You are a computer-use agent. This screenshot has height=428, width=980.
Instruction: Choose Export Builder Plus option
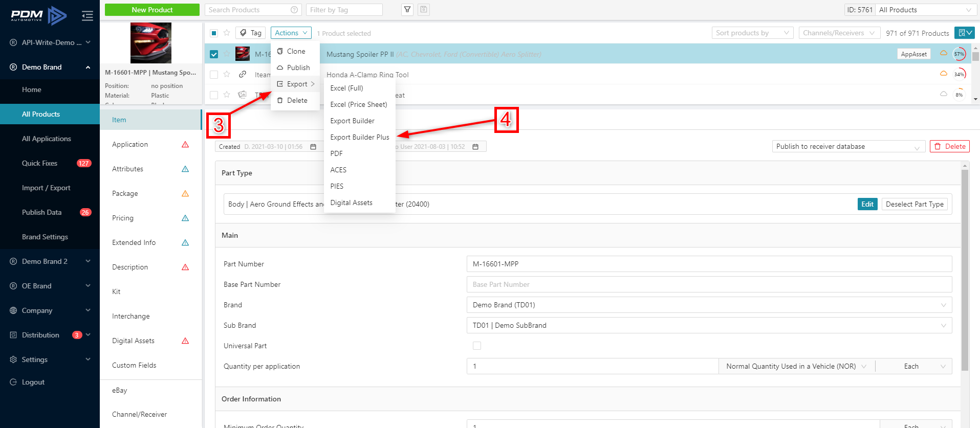(x=360, y=137)
